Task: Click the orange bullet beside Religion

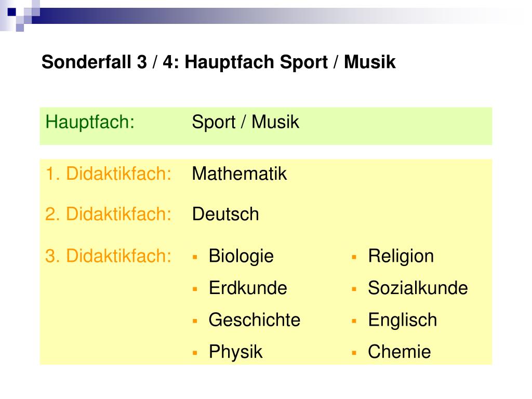Action: [354, 257]
